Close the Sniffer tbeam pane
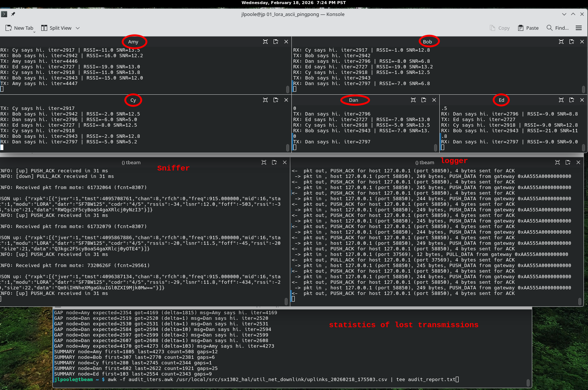Image resolution: width=588 pixels, height=390 pixels. (x=285, y=162)
